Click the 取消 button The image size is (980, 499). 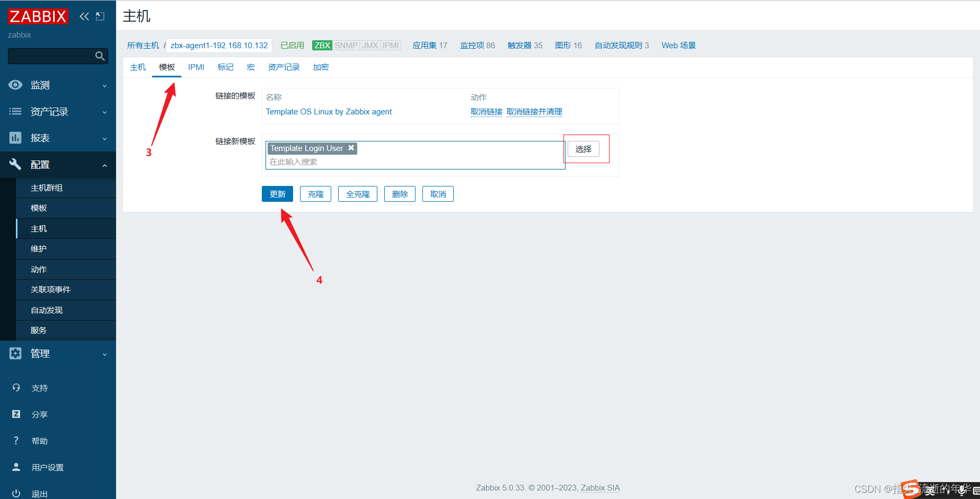tap(438, 194)
